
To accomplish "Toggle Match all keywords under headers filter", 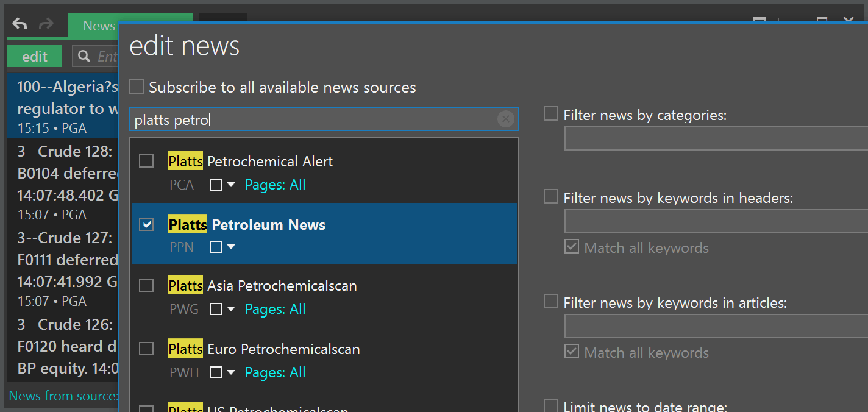I will pyautogui.click(x=572, y=247).
